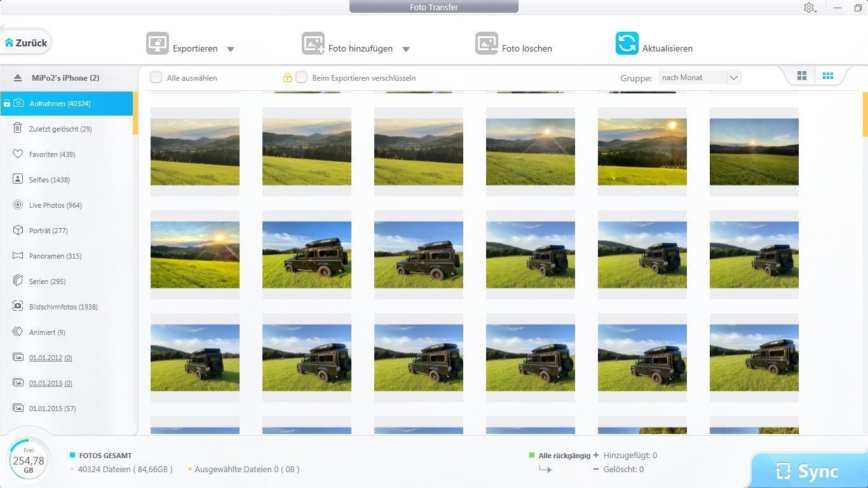Click the Aktualisieren refresh icon
868x488 pixels.
coord(627,43)
